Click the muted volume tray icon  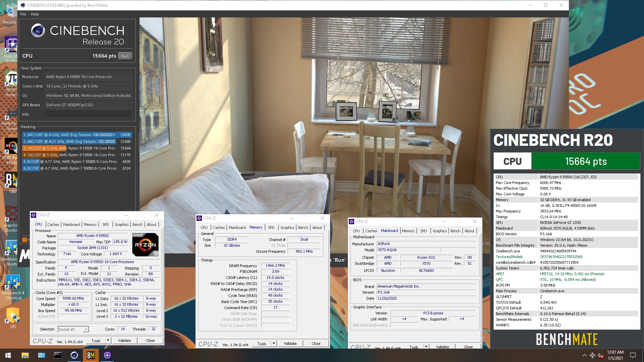[600, 355]
